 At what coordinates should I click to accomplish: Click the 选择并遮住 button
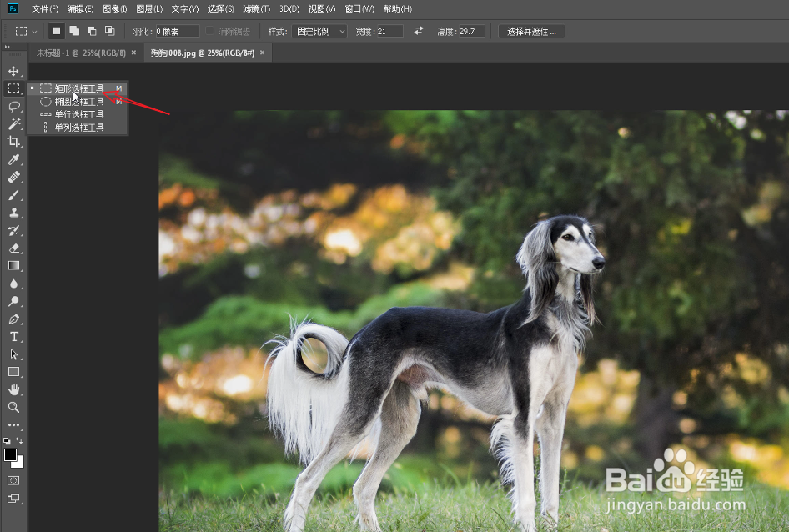531,31
